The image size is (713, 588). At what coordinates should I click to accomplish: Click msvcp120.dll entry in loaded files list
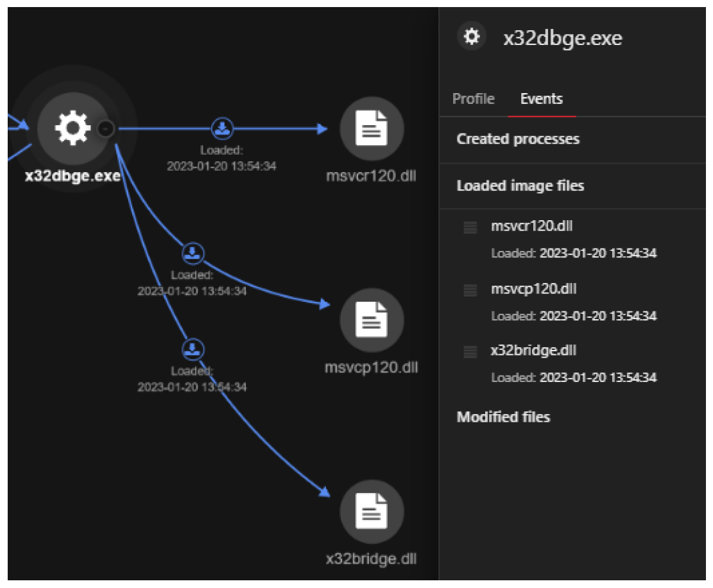533,290
